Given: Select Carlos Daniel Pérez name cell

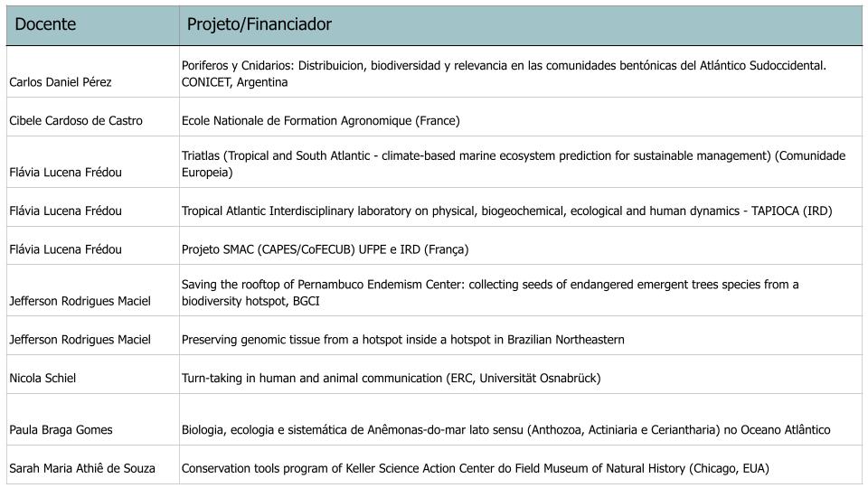Looking at the screenshot, I should 60,82.
